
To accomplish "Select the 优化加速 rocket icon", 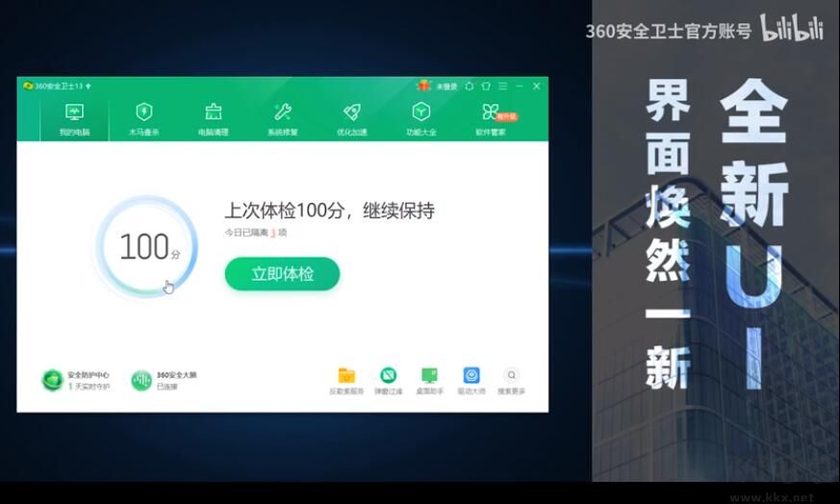I will (351, 119).
